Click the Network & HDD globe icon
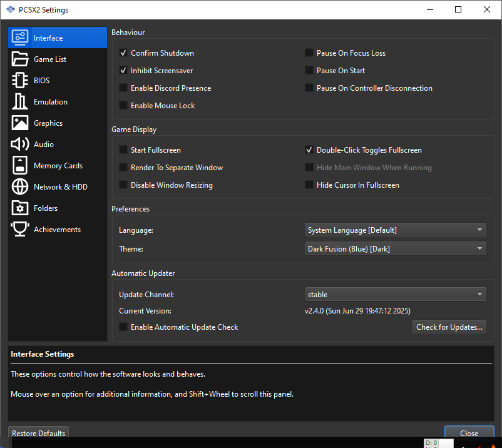 point(20,187)
